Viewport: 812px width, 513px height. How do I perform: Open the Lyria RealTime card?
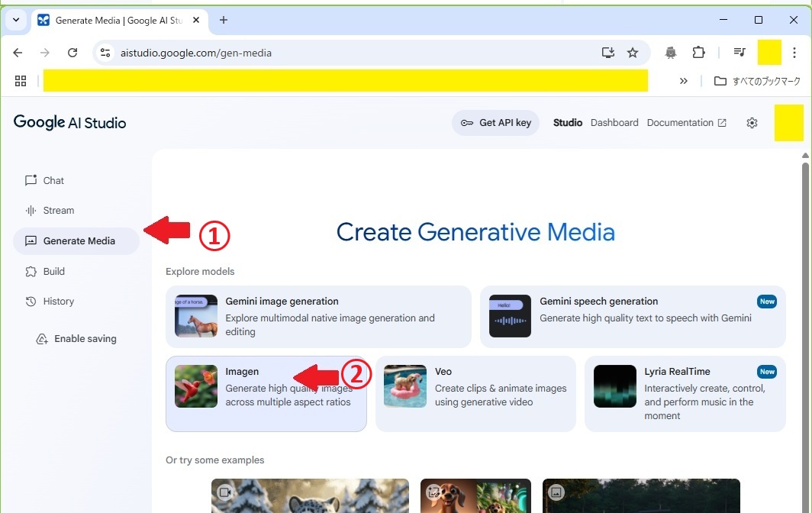[685, 394]
